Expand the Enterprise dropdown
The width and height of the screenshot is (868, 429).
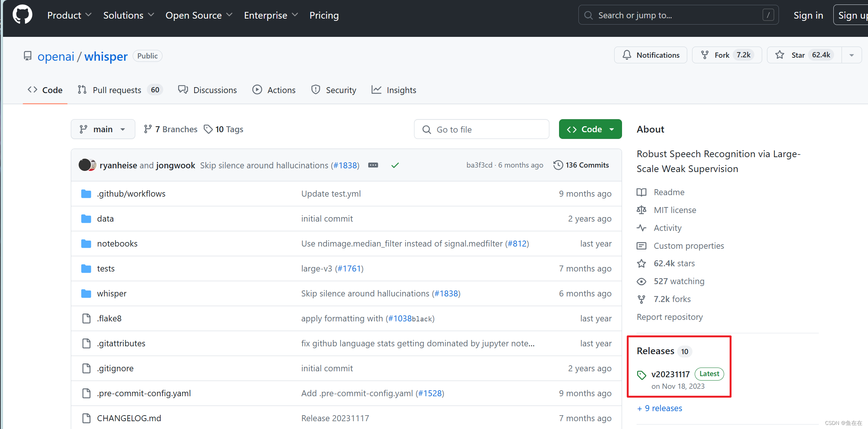point(271,15)
